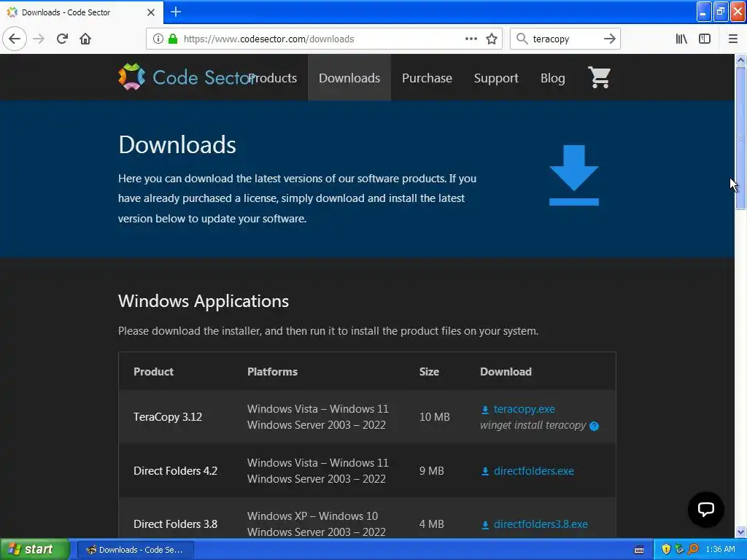Open the winget help question mark
The width and height of the screenshot is (747, 560).
point(594,426)
